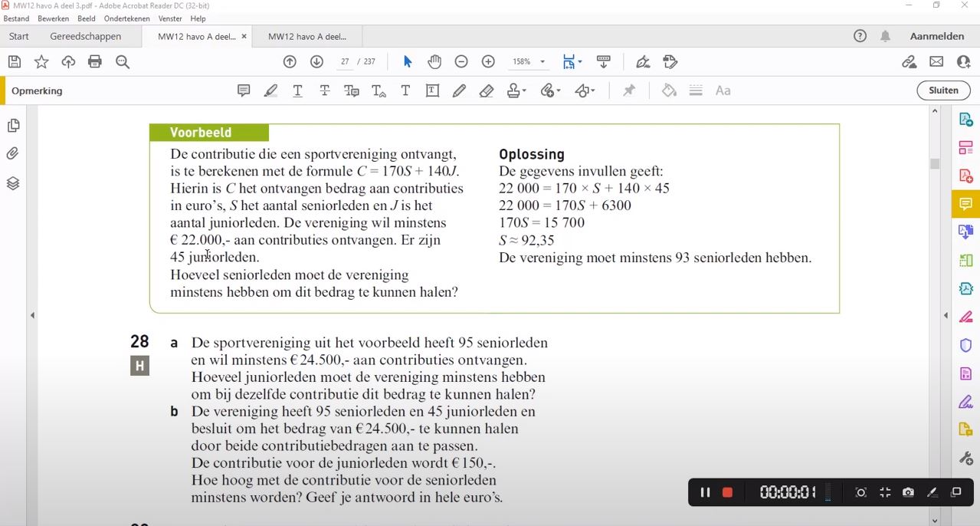The height and width of the screenshot is (526, 980).
Task: Go to the previous page arrow
Action: pos(290,62)
